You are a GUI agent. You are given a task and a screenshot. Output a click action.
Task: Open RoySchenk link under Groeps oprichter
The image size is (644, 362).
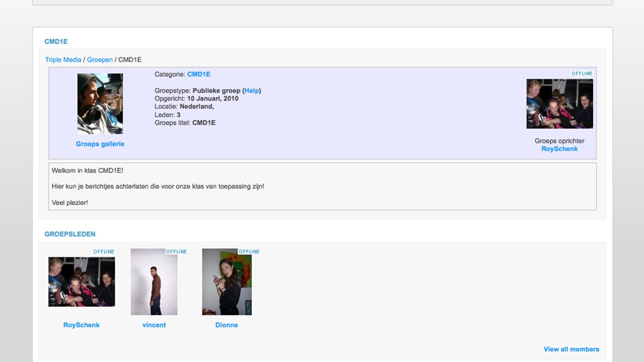pyautogui.click(x=559, y=149)
